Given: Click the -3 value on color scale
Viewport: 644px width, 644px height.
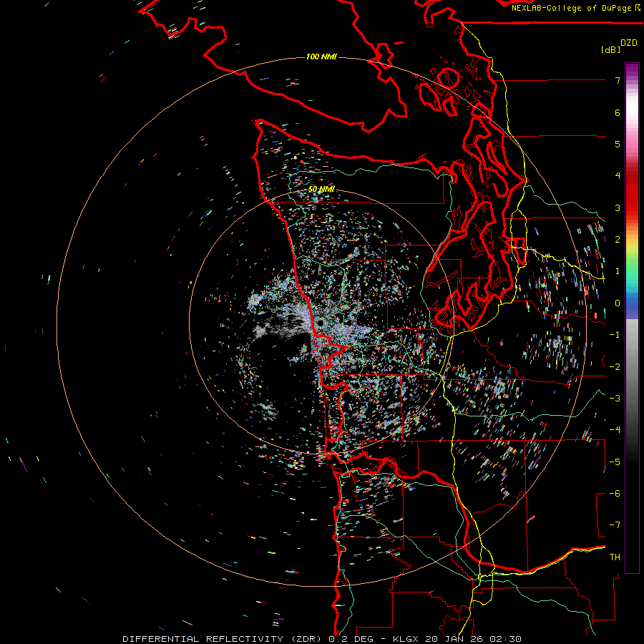Looking at the screenshot, I should tap(615, 399).
